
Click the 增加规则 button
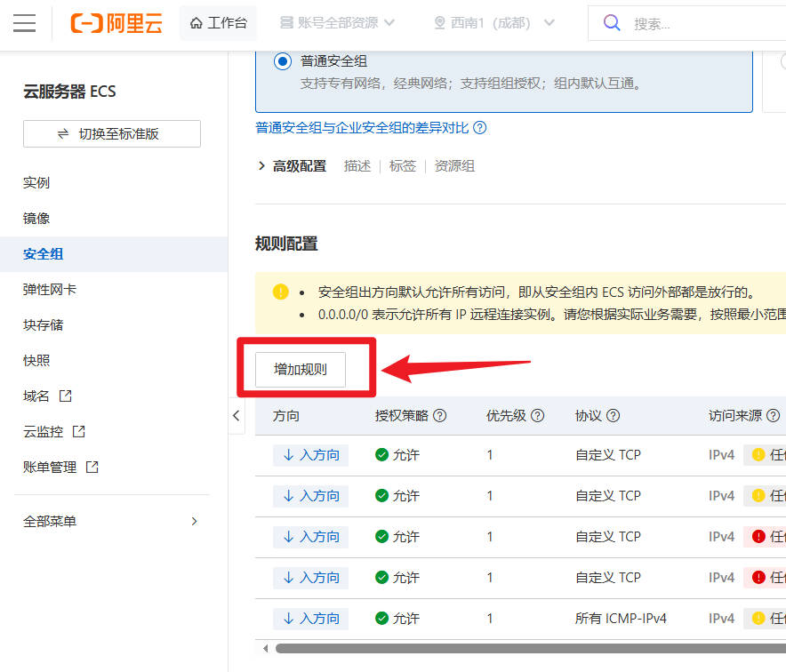pos(301,370)
